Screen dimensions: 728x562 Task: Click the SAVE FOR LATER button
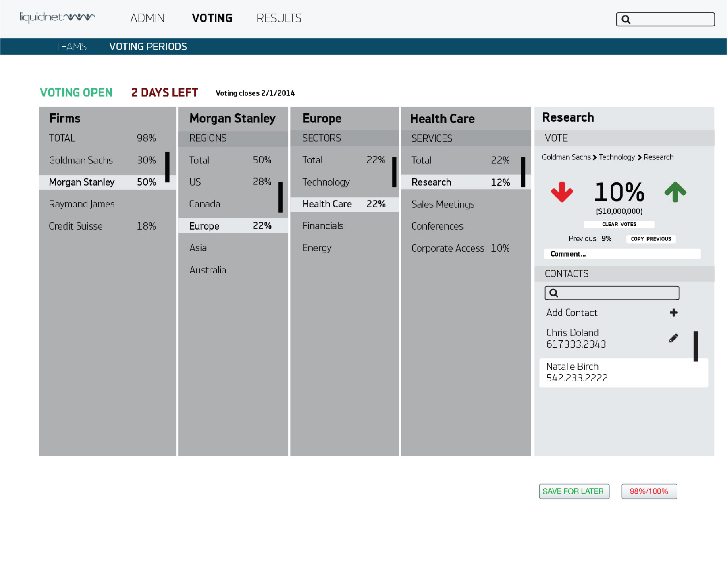click(575, 492)
